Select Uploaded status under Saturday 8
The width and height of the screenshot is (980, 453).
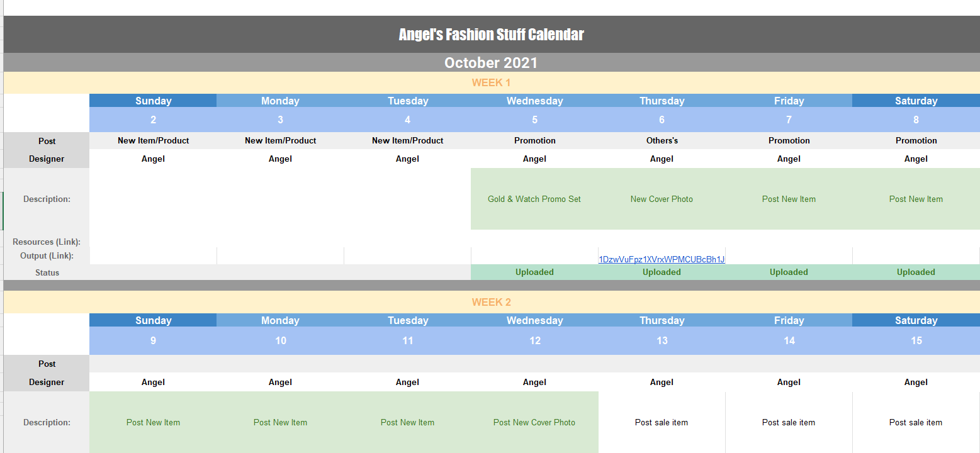pyautogui.click(x=916, y=272)
